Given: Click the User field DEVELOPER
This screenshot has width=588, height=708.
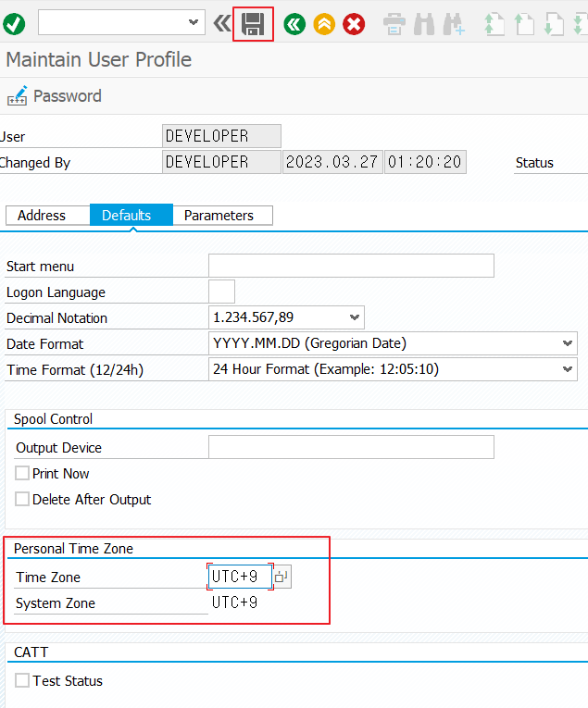Looking at the screenshot, I should pyautogui.click(x=221, y=136).
